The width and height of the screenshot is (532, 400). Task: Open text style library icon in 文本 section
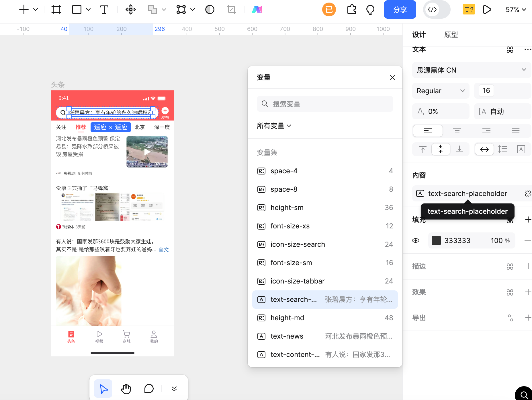(x=510, y=50)
